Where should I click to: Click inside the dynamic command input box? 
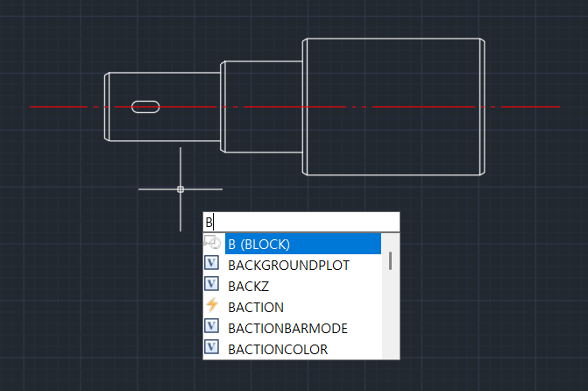[x=302, y=222]
